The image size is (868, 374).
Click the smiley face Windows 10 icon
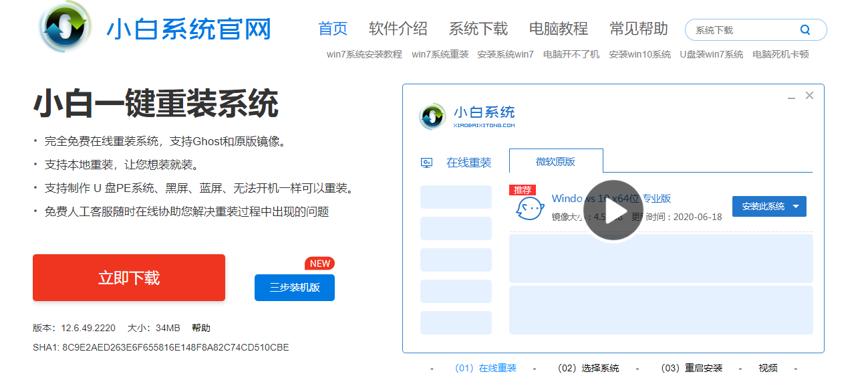tap(529, 209)
